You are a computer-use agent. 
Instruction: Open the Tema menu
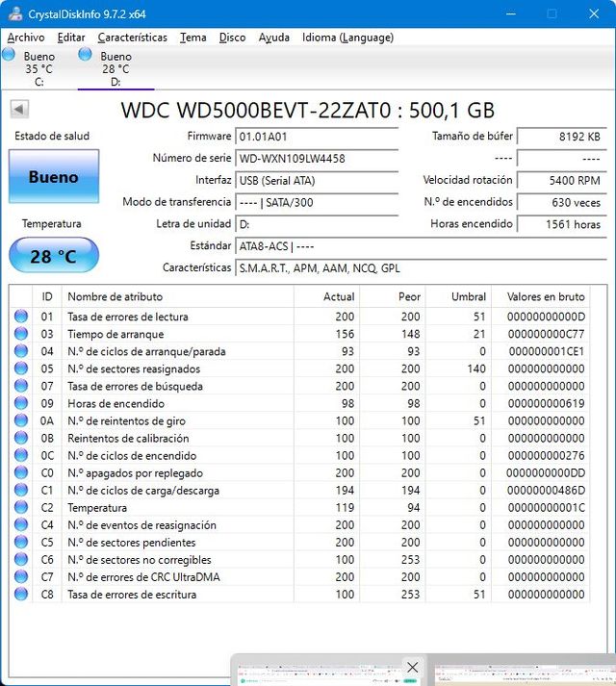point(193,38)
